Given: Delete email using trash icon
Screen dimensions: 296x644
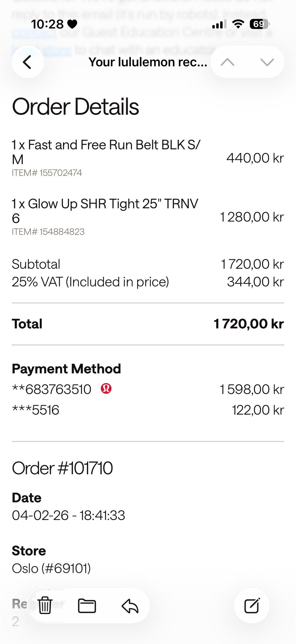Looking at the screenshot, I should pyautogui.click(x=45, y=605).
